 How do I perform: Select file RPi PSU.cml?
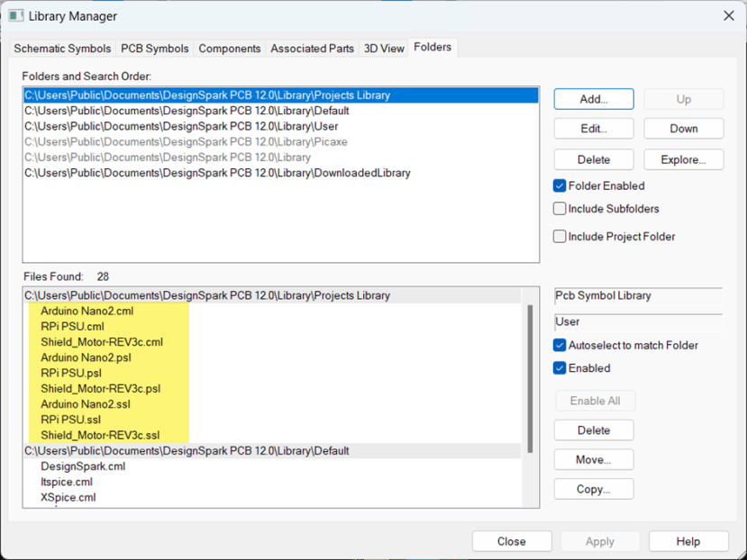[72, 327]
